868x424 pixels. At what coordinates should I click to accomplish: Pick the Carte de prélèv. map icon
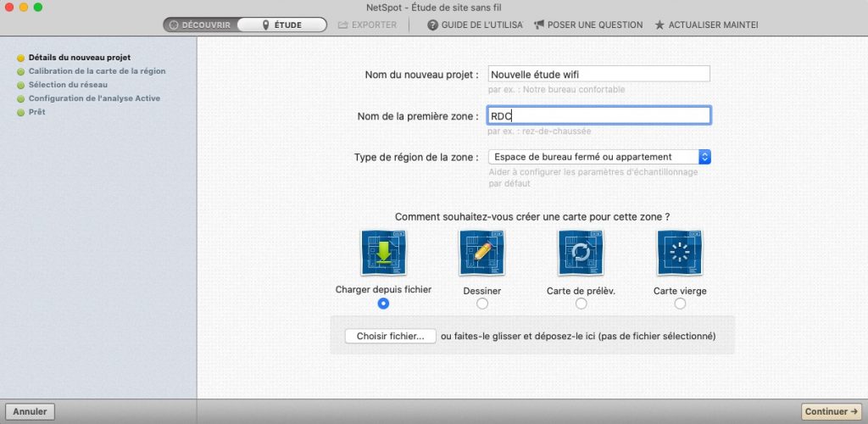coord(581,253)
